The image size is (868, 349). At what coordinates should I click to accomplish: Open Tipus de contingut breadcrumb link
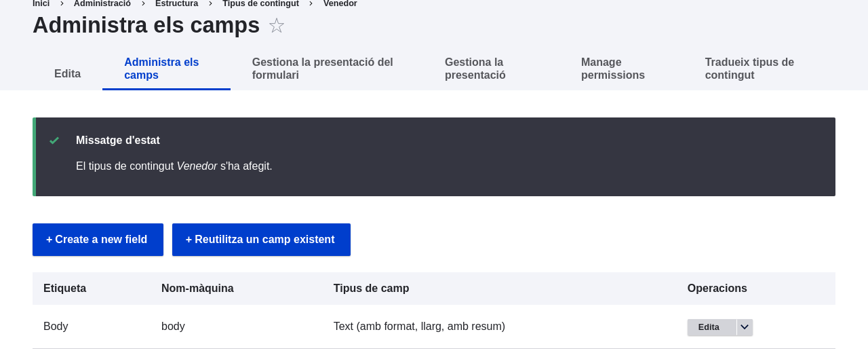pyautogui.click(x=260, y=3)
